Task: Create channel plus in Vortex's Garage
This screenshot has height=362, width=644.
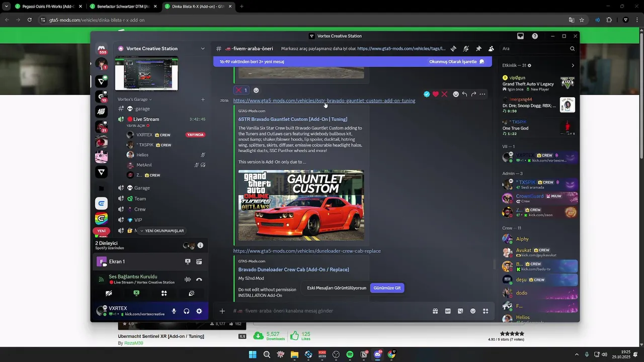Action: (203, 100)
